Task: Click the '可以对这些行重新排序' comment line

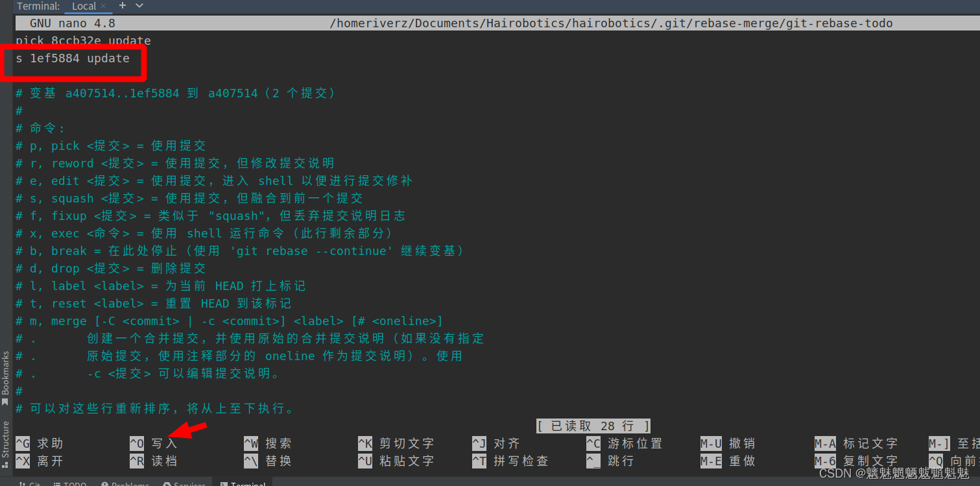Action: [155, 409]
